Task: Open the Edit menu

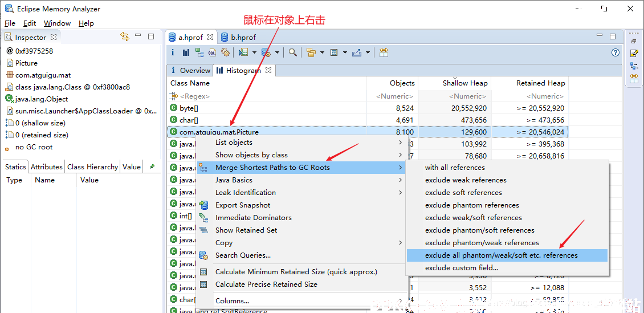Action: point(30,23)
